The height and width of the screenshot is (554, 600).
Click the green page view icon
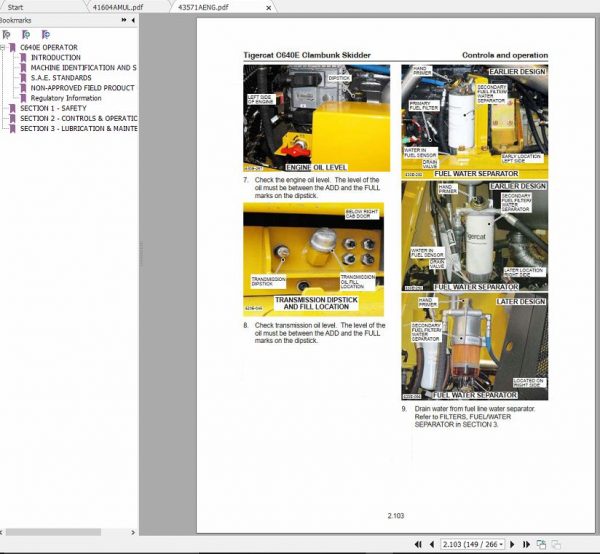point(541,544)
